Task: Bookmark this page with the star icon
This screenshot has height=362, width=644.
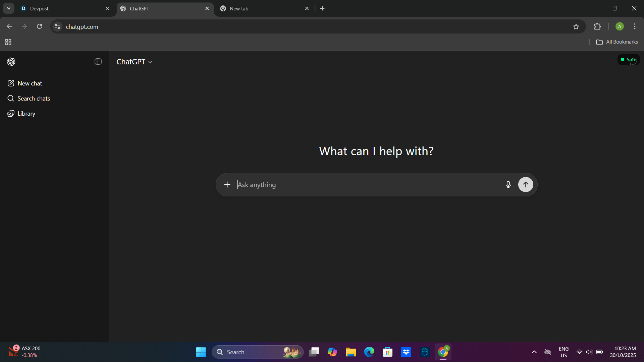Action: [576, 26]
